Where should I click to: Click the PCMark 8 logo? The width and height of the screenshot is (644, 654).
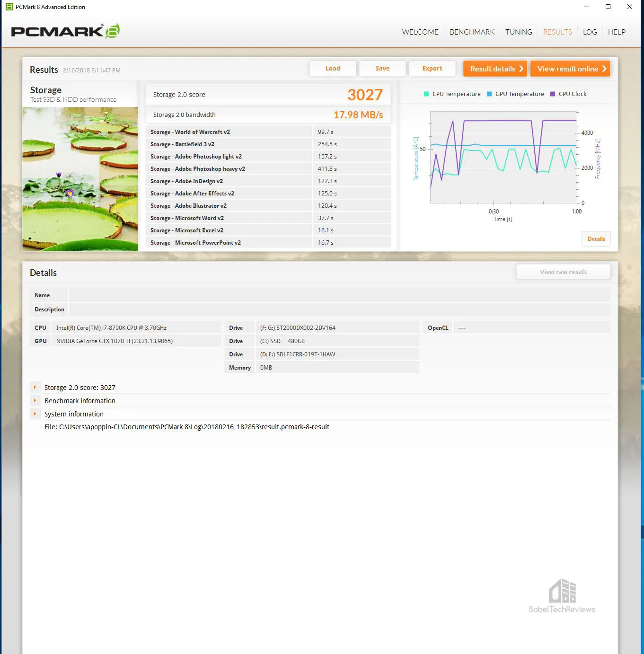65,31
